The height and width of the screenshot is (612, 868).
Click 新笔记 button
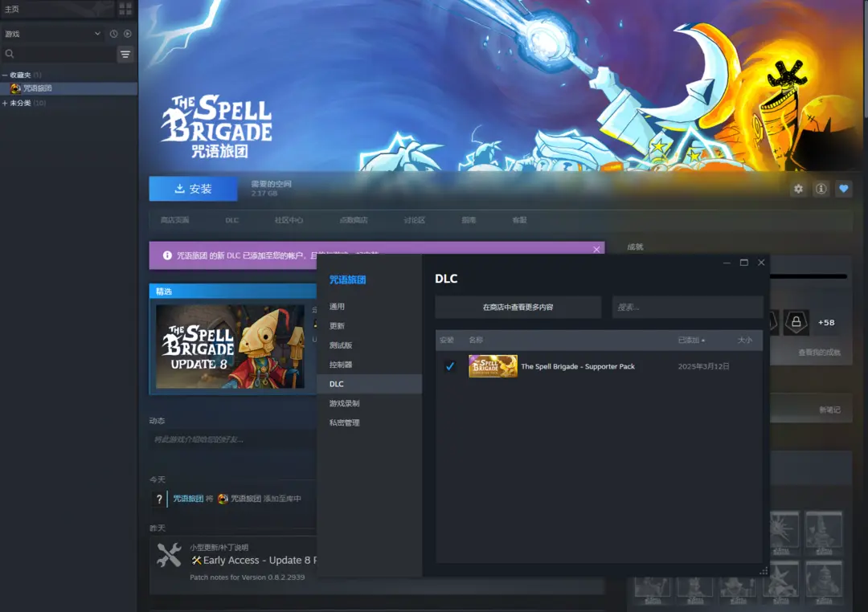tap(829, 410)
